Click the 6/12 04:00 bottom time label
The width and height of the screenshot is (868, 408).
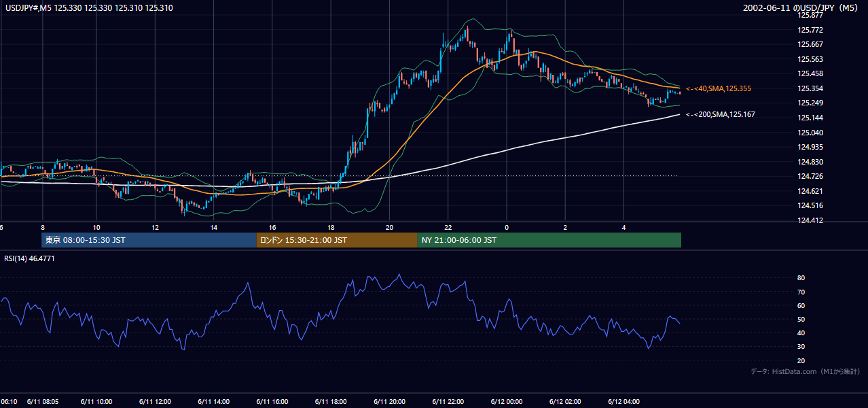623,401
